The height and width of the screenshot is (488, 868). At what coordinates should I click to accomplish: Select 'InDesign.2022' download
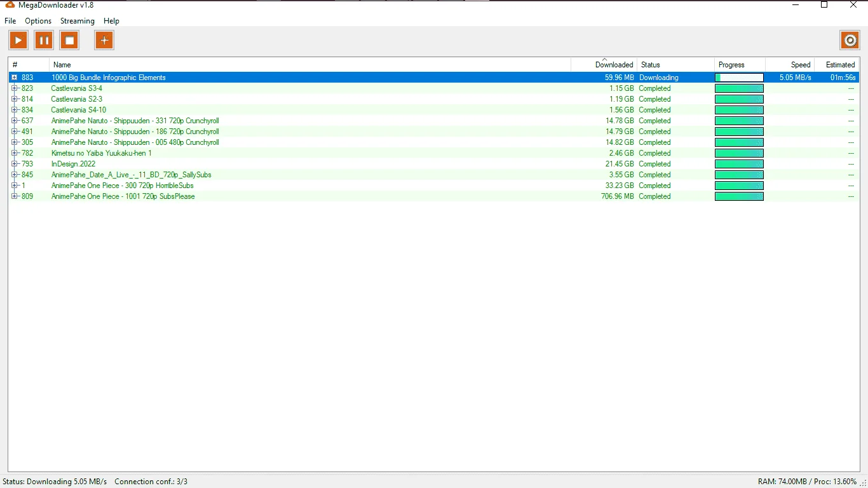74,164
